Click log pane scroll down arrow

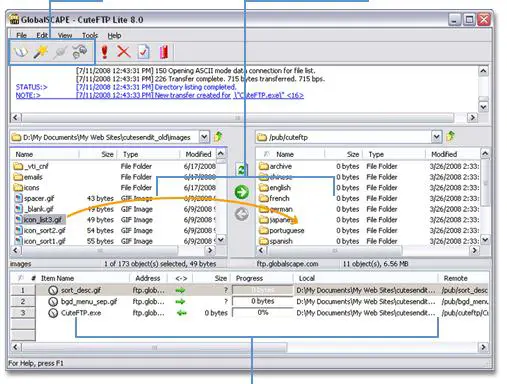tap(483, 107)
